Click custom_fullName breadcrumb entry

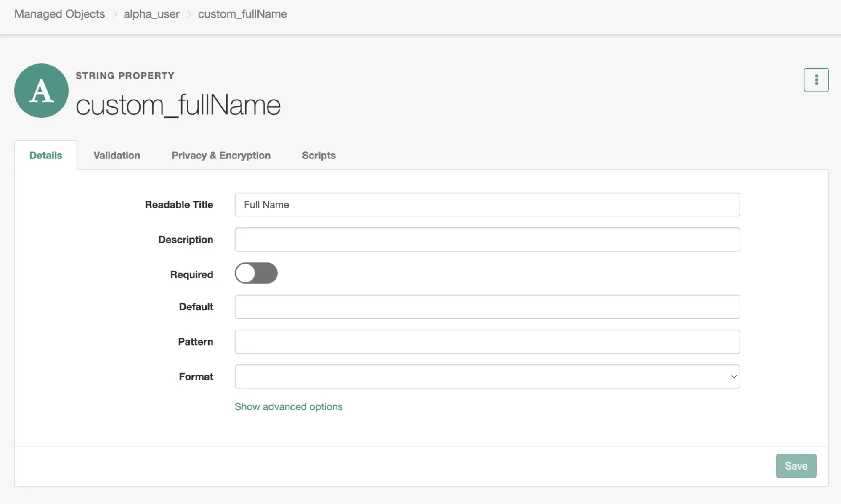(242, 14)
